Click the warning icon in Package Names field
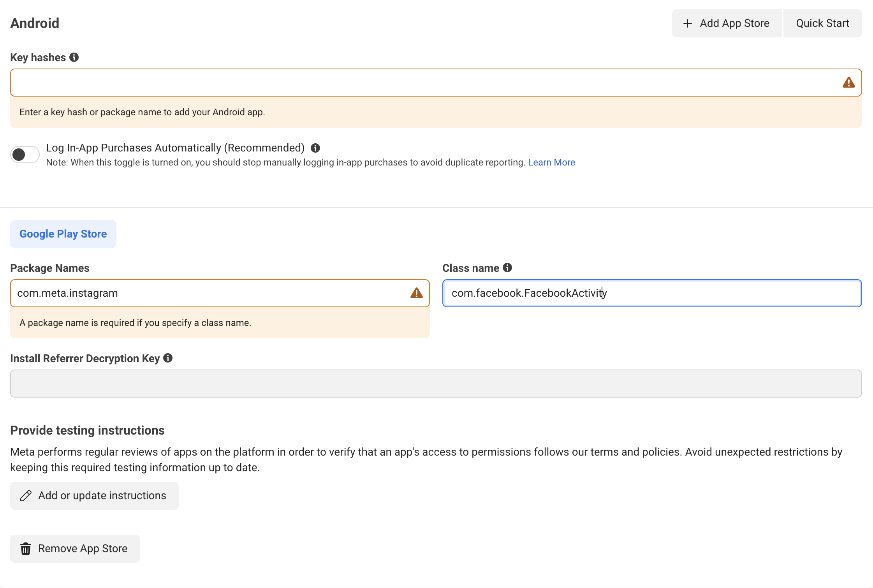This screenshot has width=873, height=588. coord(416,293)
